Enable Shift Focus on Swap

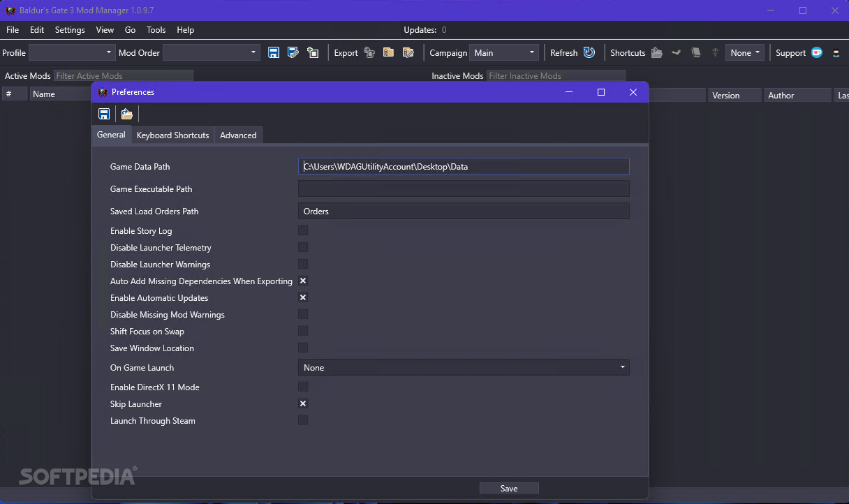[303, 331]
